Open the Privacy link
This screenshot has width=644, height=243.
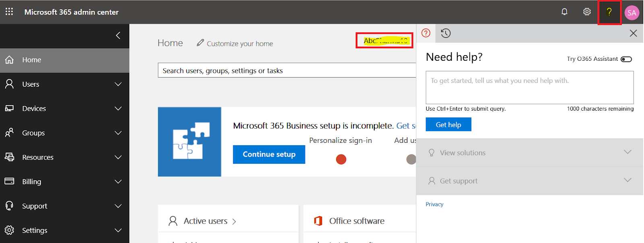(434, 204)
